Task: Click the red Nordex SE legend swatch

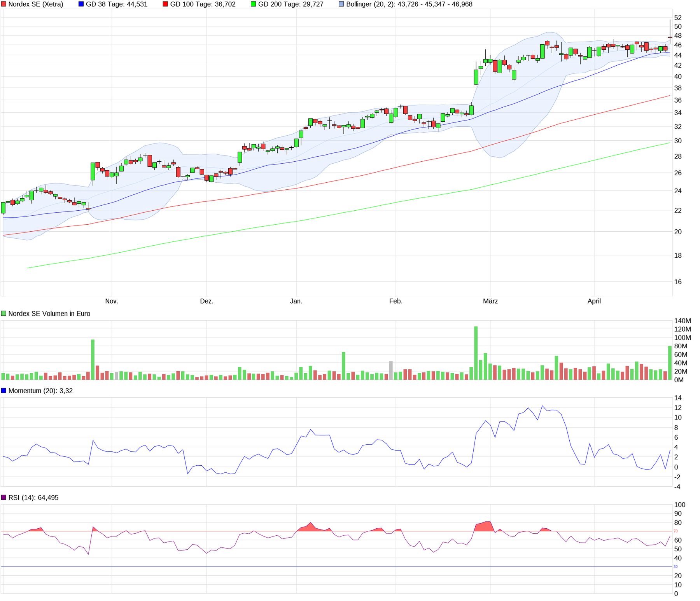Action: pos(4,4)
